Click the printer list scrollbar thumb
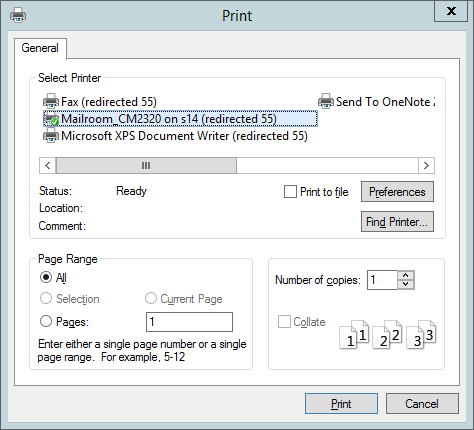 tap(146, 165)
